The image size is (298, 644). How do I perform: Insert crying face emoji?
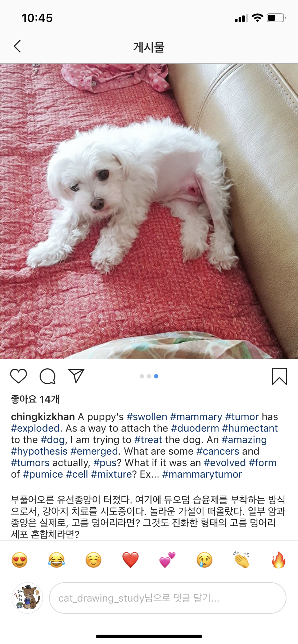point(204,560)
